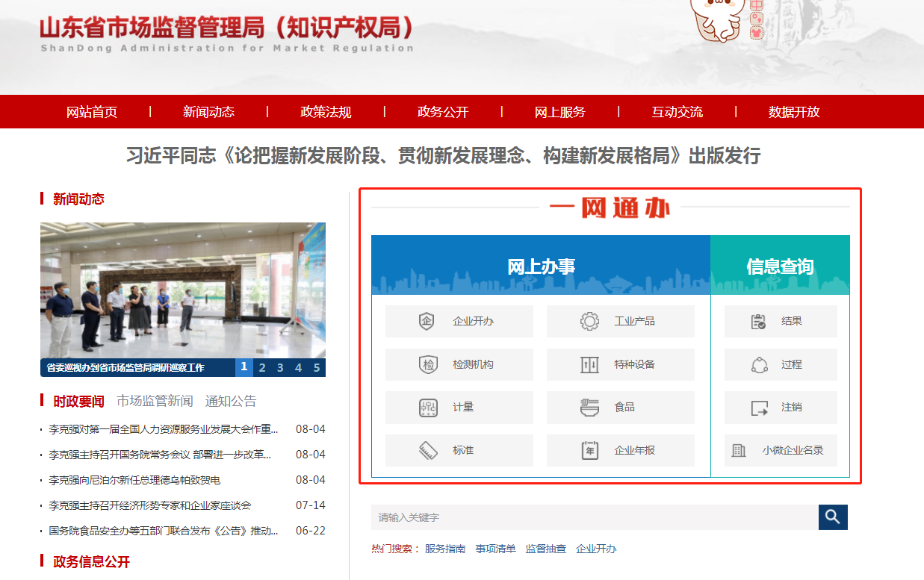The height and width of the screenshot is (580, 924).
Task: Open the 新闻动态 navigation menu
Action: click(208, 112)
